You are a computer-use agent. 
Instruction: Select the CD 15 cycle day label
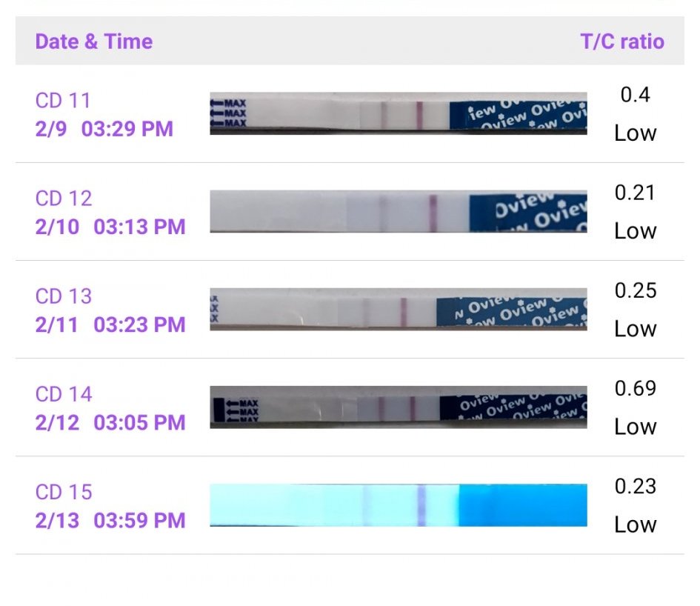coord(64,492)
